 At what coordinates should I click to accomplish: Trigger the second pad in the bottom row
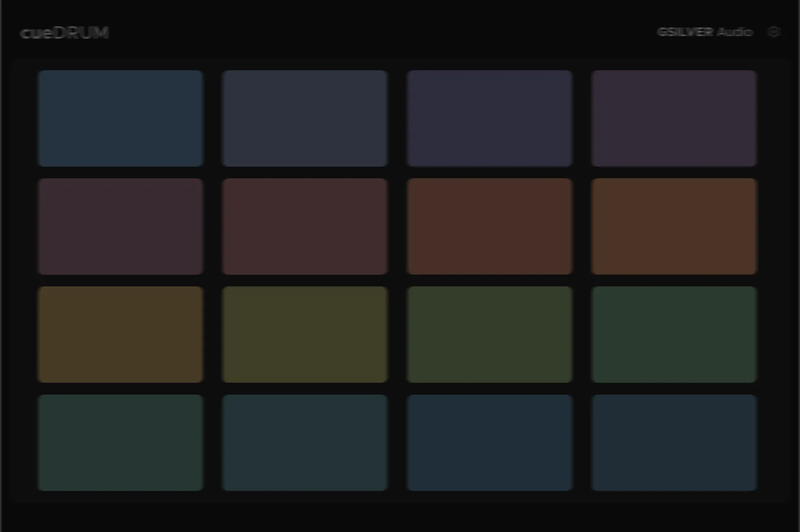(305, 443)
